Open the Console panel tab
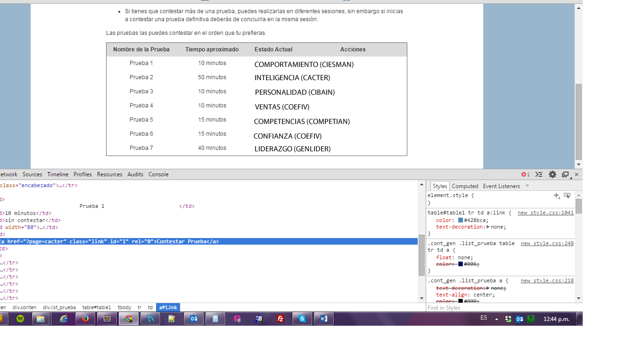This screenshot has width=644, height=362. click(x=158, y=174)
